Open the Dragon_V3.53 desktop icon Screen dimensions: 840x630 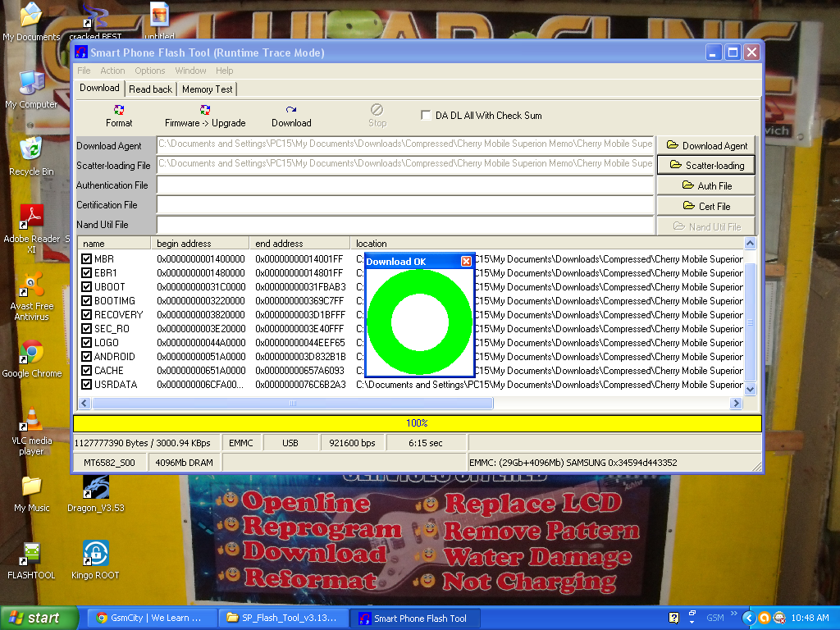[96, 493]
